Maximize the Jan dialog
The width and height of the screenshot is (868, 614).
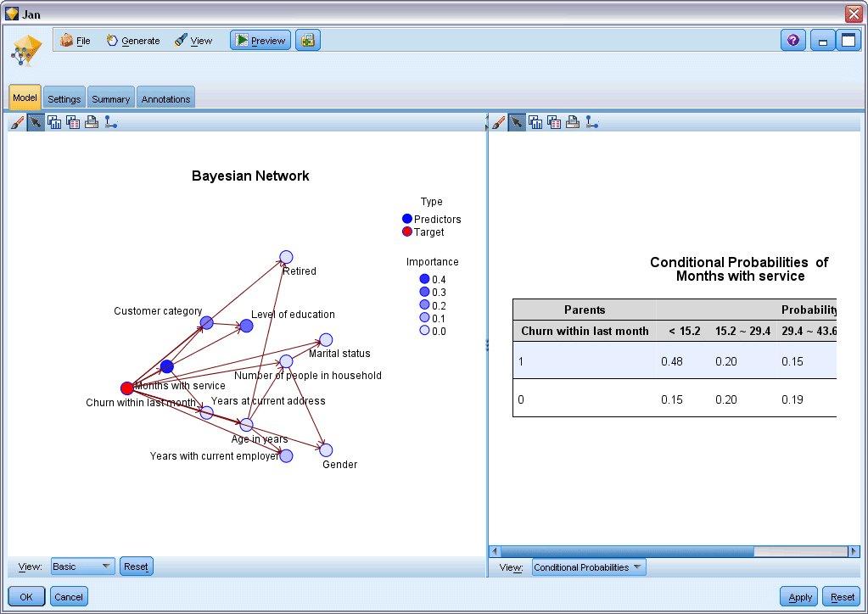coord(848,41)
